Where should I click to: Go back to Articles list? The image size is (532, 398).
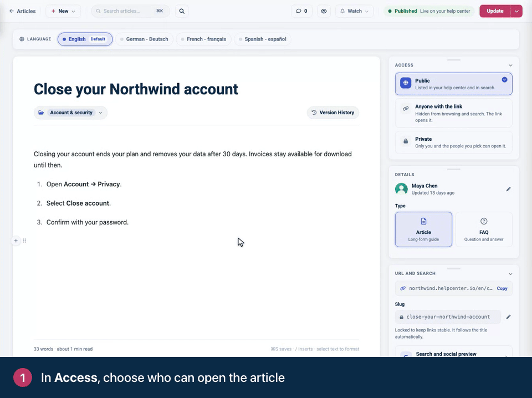click(x=22, y=11)
